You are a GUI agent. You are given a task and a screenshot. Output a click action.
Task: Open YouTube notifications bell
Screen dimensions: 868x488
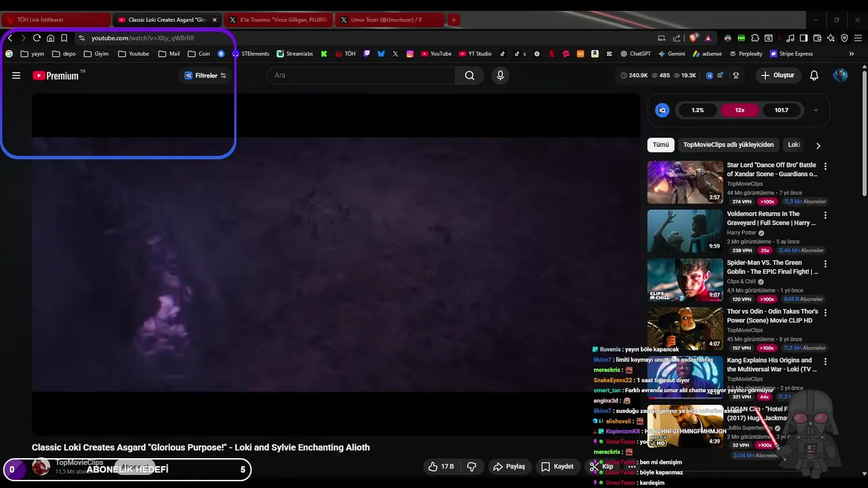tap(814, 75)
